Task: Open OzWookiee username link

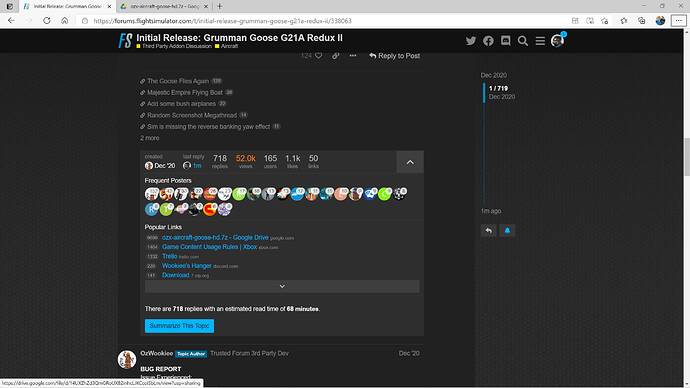Action: [157, 353]
